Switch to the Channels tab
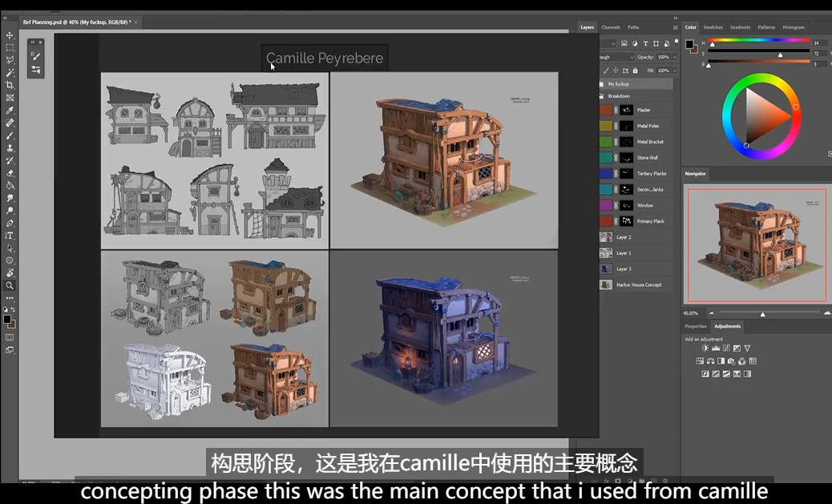This screenshot has height=504, width=832. (x=610, y=27)
